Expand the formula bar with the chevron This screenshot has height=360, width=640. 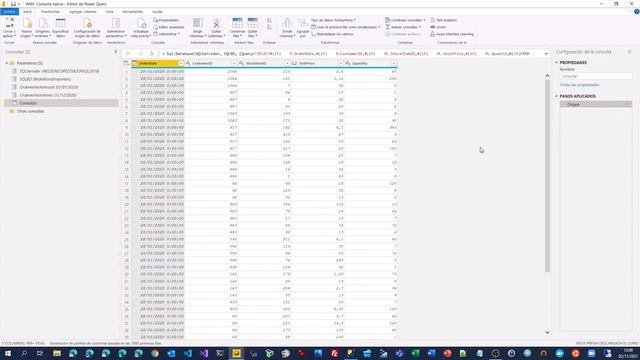click(546, 53)
